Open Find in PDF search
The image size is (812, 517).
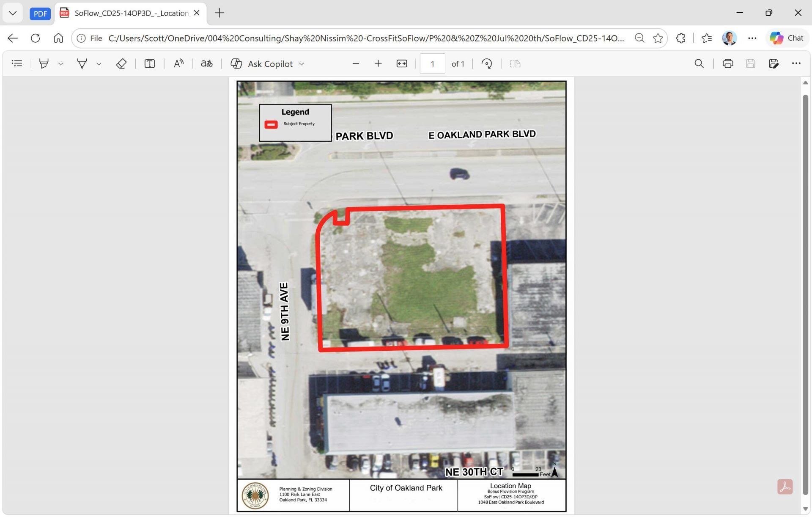point(699,63)
